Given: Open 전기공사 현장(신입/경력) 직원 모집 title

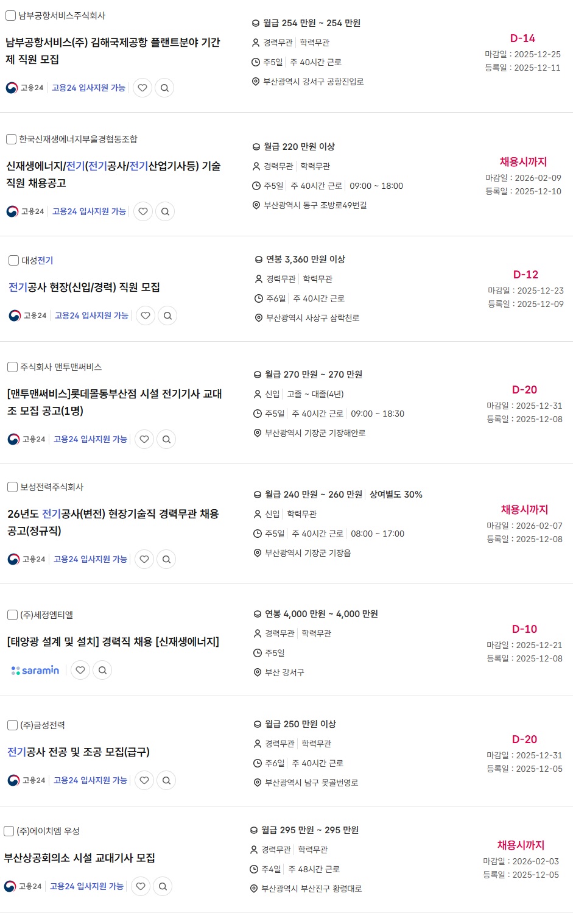Looking at the screenshot, I should pos(84,287).
